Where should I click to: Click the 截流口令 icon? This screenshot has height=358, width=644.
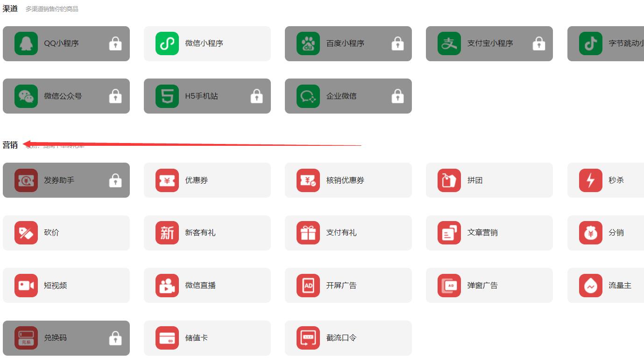click(308, 338)
